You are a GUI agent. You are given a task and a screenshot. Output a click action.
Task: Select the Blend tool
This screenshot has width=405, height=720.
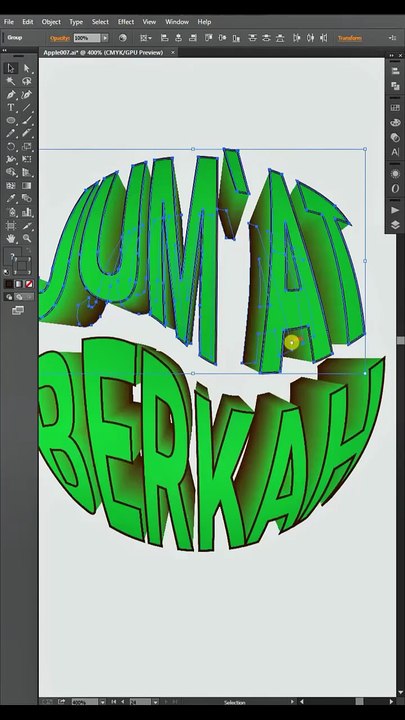click(x=27, y=199)
